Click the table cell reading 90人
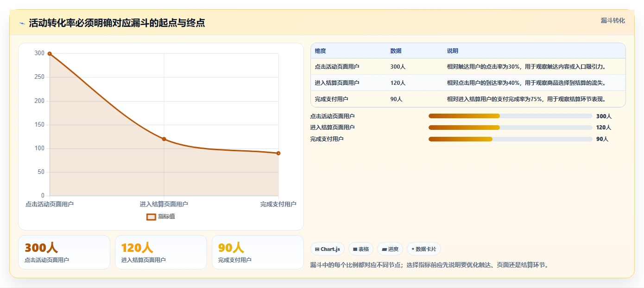 click(396, 99)
